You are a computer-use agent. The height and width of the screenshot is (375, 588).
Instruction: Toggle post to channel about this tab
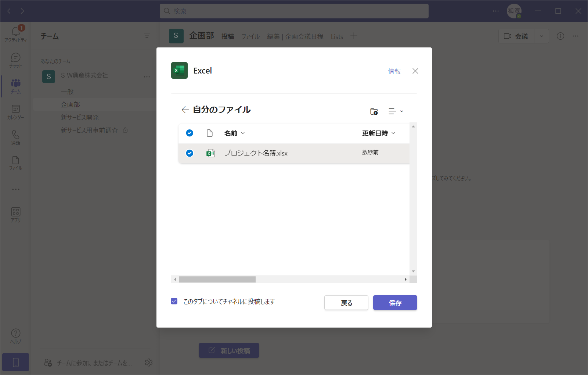click(174, 301)
